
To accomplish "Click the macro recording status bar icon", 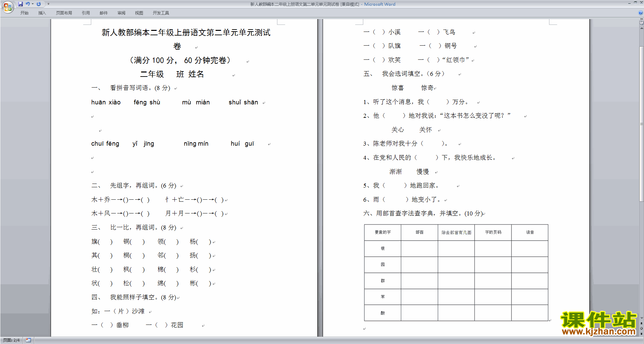I will pos(28,340).
